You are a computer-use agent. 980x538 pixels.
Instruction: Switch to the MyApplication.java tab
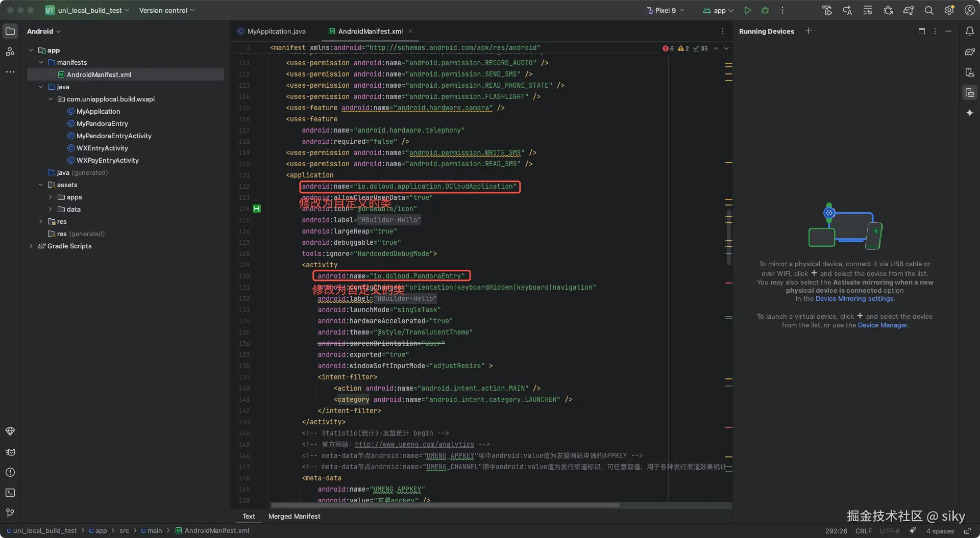(x=276, y=31)
